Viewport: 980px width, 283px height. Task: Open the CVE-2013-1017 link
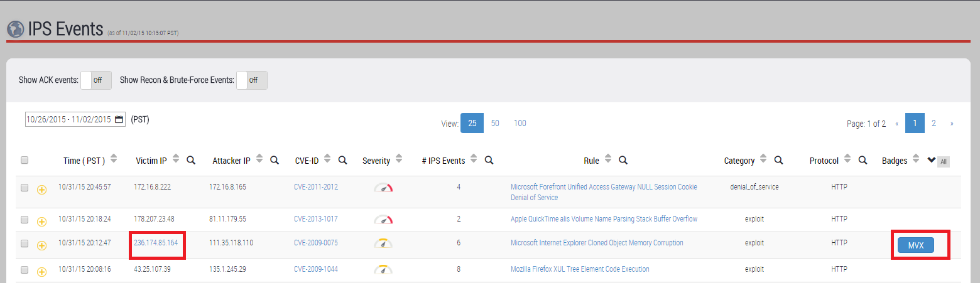pos(316,219)
